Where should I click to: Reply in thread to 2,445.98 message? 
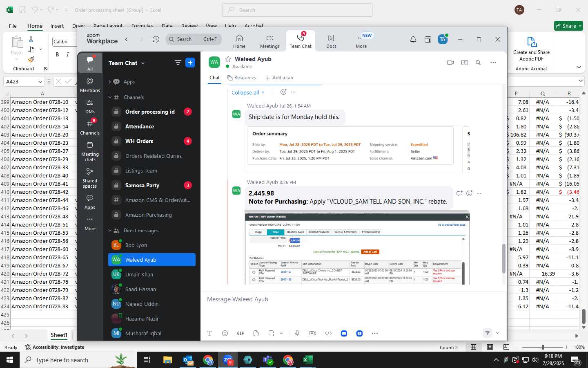pyautogui.click(x=459, y=193)
